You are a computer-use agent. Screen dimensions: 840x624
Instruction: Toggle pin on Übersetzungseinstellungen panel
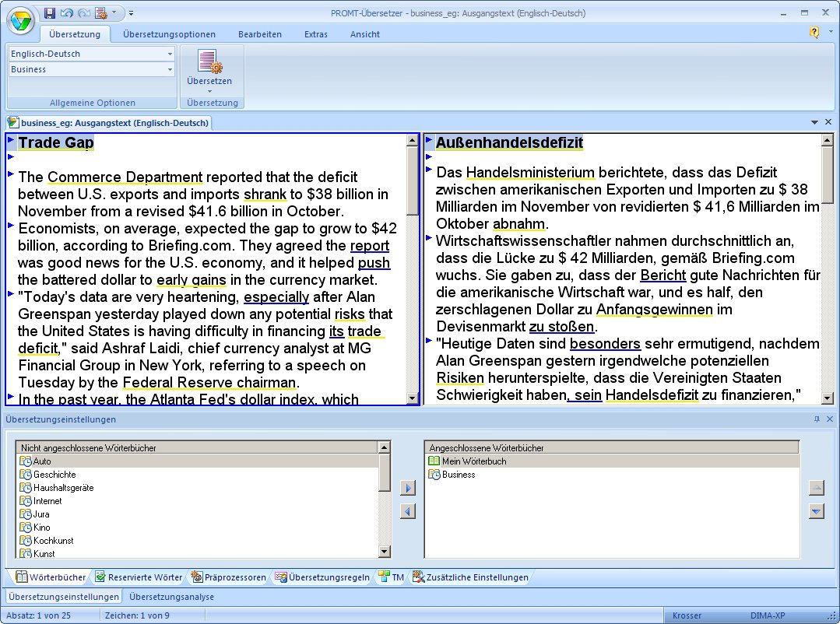(x=817, y=419)
